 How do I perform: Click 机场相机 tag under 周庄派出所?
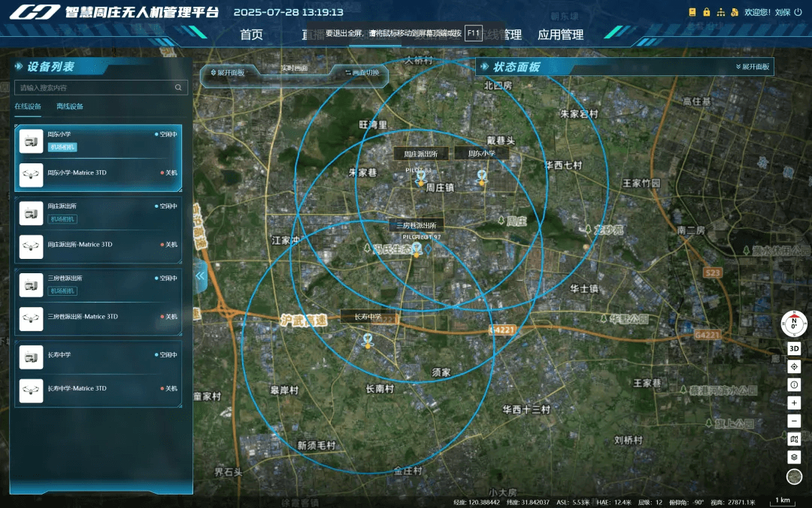pos(62,219)
